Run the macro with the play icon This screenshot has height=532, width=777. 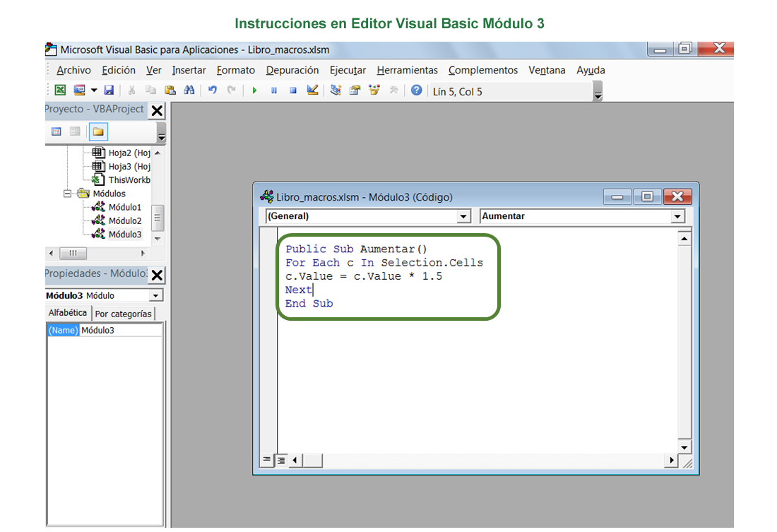[x=255, y=90]
